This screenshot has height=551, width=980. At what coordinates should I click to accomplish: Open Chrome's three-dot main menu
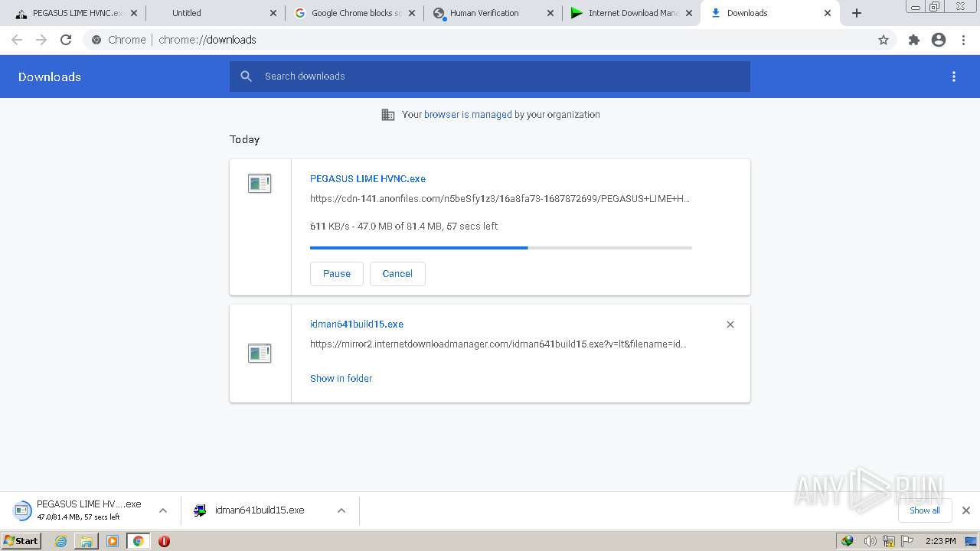(963, 40)
